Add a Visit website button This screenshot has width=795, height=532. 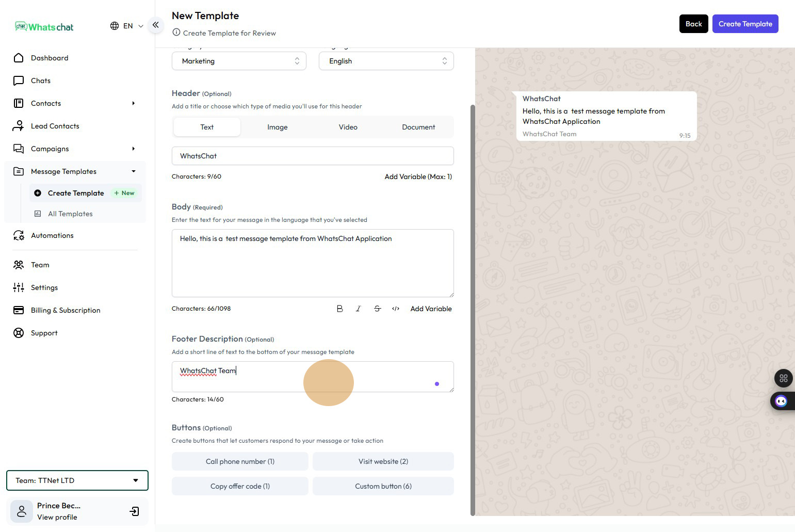383,461
